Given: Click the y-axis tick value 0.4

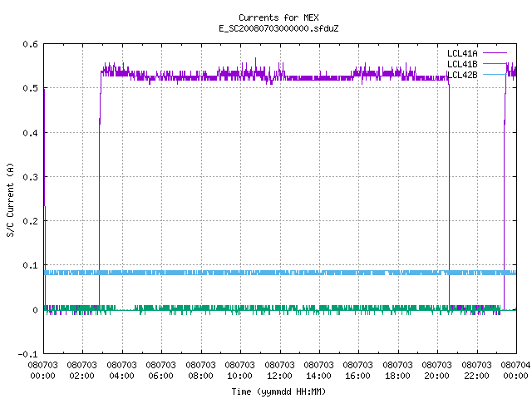Looking at the screenshot, I should 30,133.
